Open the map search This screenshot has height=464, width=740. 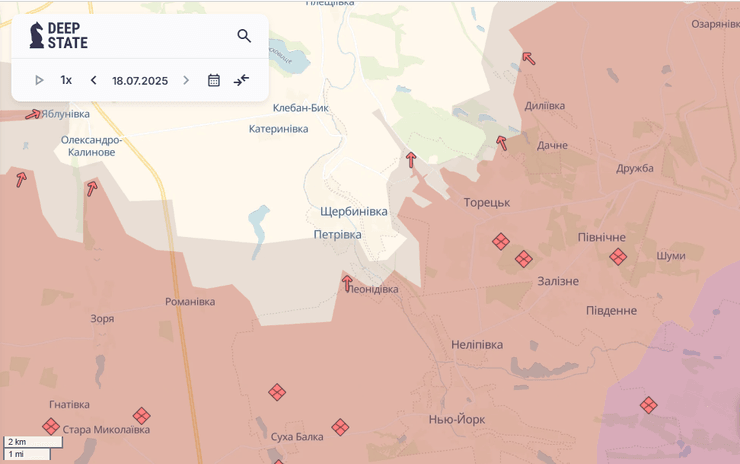click(244, 36)
